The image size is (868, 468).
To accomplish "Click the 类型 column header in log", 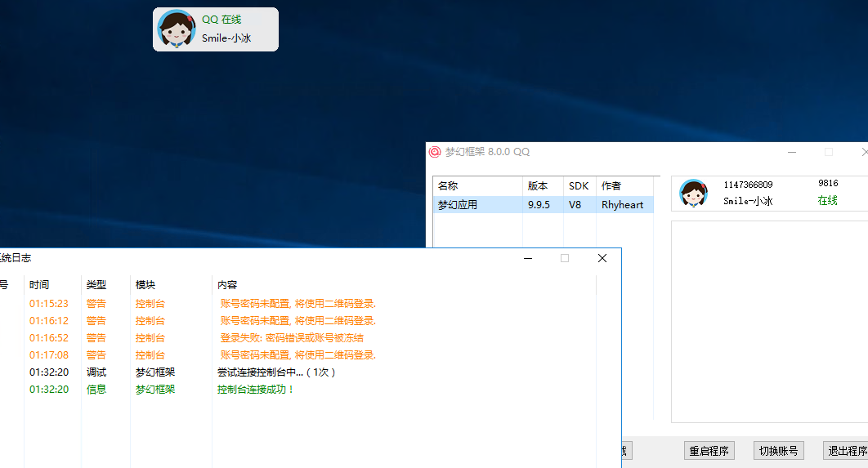I will (96, 285).
